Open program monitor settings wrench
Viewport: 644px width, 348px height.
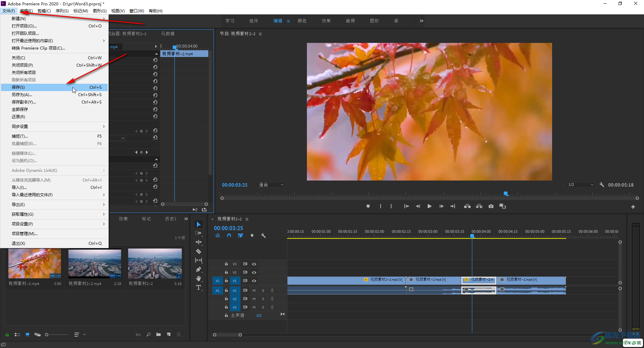coord(602,185)
